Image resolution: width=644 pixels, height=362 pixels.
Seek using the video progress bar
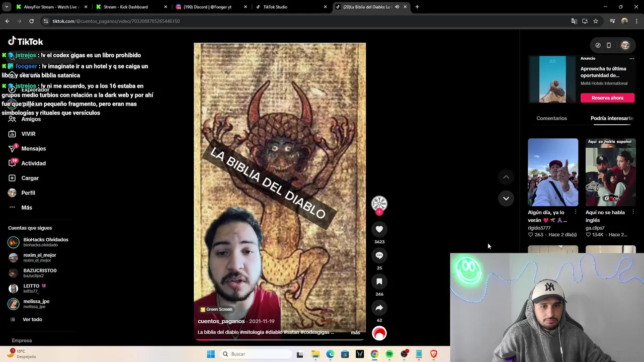pos(280,339)
